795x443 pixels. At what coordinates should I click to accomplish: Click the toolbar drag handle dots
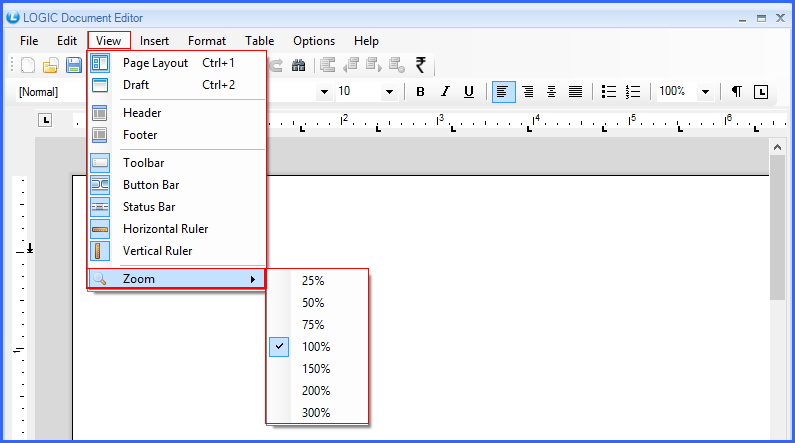[12, 65]
